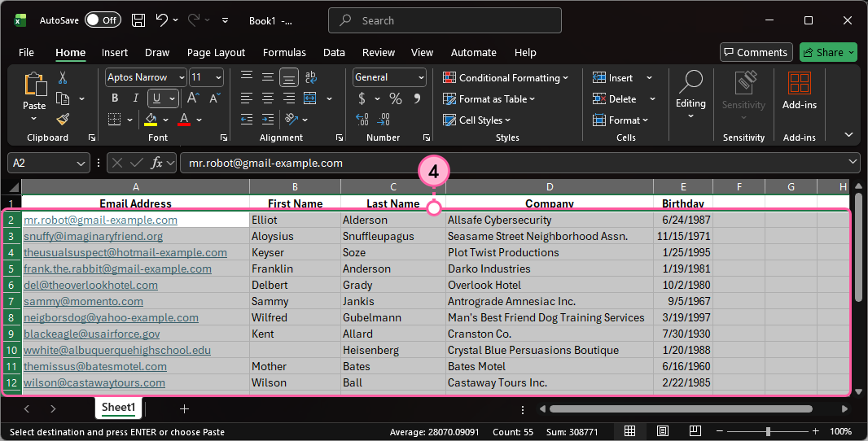This screenshot has width=868, height=441.
Task: Click the horizontal scrollbar thumb
Action: [681, 409]
